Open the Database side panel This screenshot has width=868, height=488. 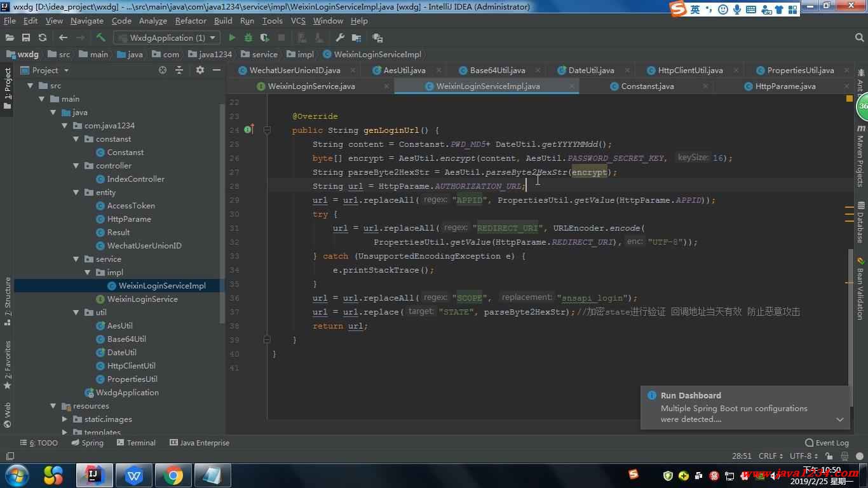point(860,222)
